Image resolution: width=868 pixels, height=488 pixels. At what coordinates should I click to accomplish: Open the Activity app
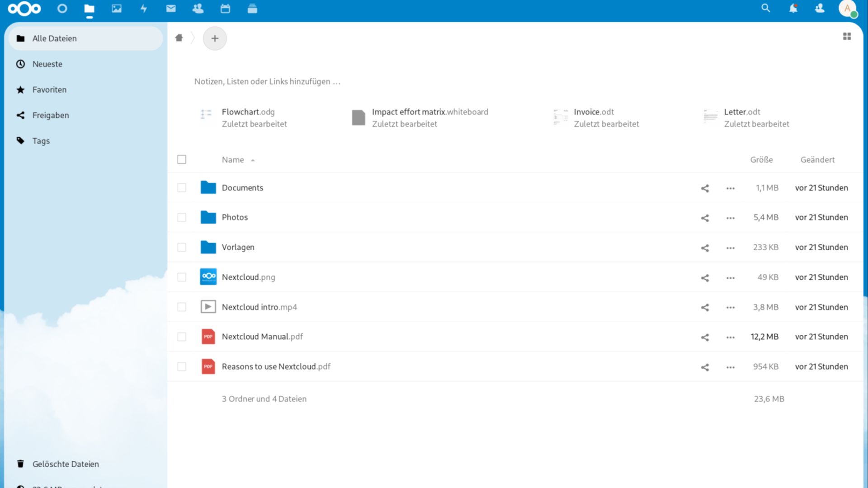(x=143, y=8)
